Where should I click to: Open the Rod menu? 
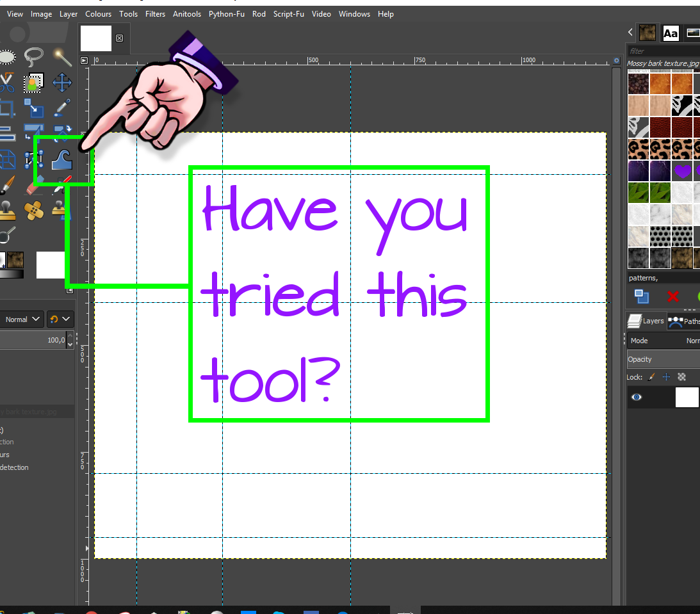[x=259, y=14]
